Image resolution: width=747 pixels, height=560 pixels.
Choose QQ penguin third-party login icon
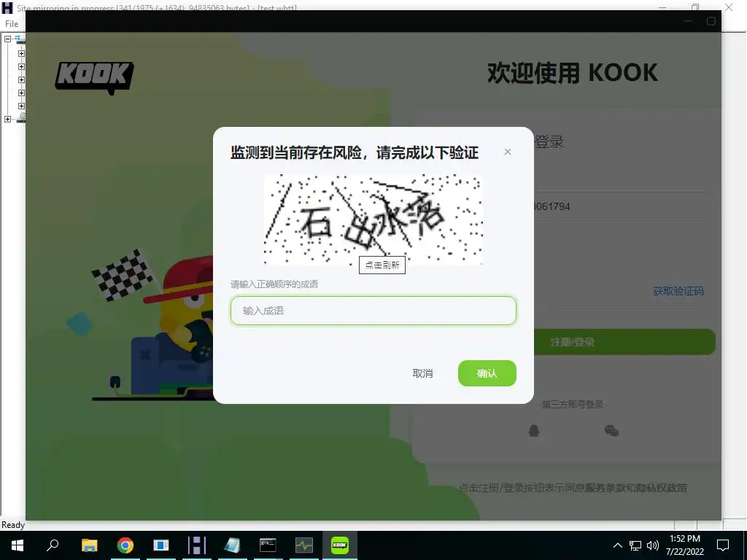(x=534, y=430)
